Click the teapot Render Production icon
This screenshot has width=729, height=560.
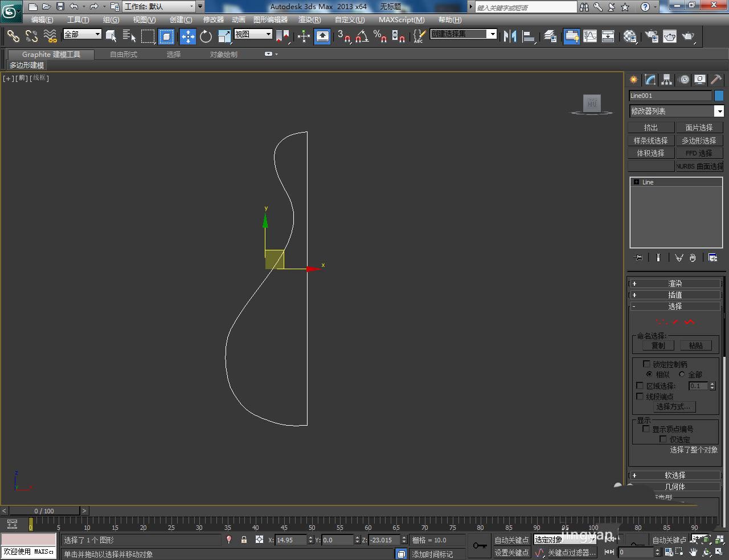tap(688, 36)
